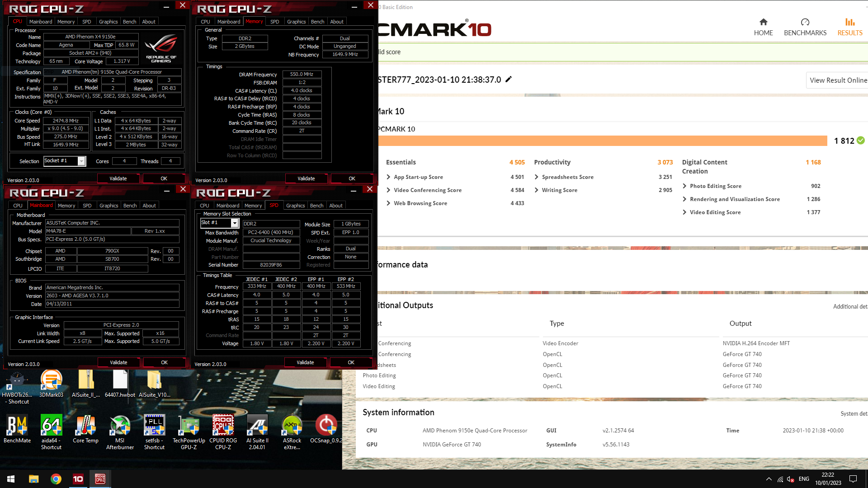
Task: Open the Socket #1 selection dropdown
Action: pos(65,161)
